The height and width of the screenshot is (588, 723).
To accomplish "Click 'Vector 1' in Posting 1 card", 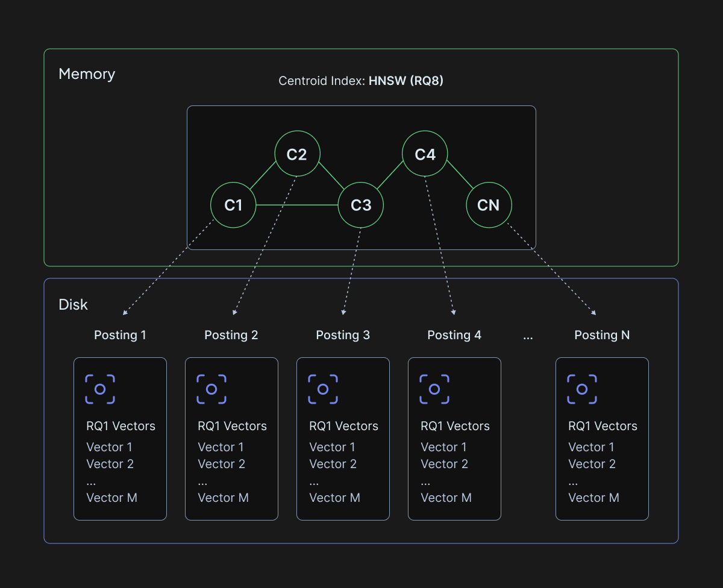I will point(109,447).
